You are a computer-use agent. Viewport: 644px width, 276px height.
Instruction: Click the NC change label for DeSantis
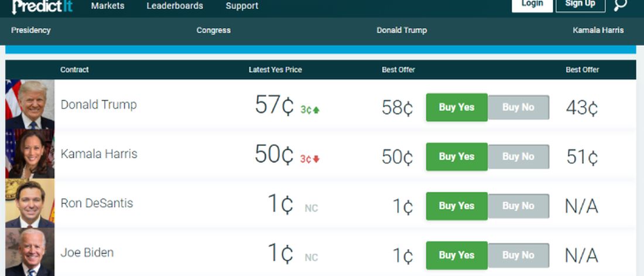(311, 209)
